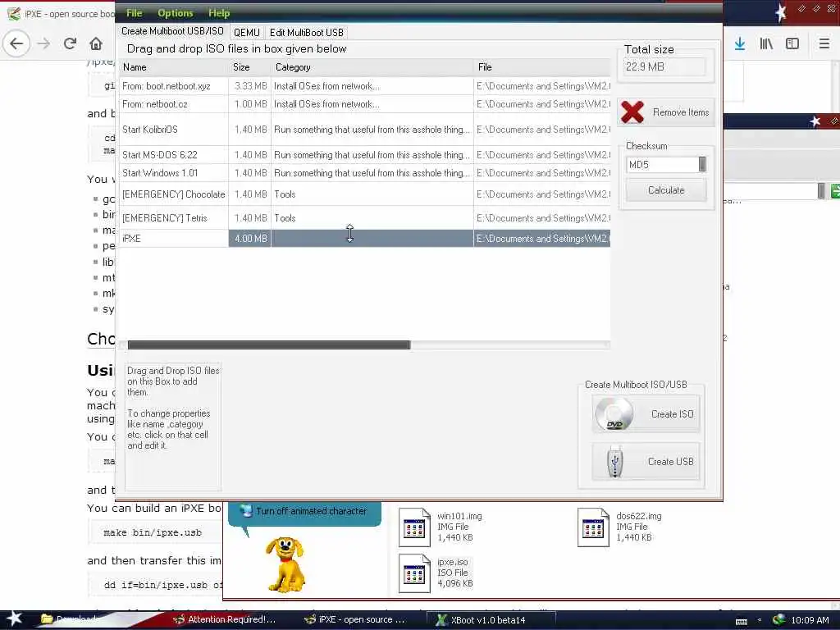Click the USB stick icon
This screenshot has height=630, width=840.
coord(615,461)
